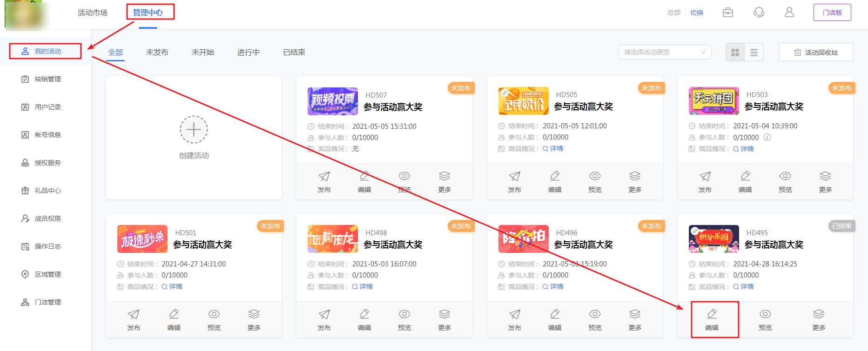This screenshot has height=351, width=868.
Task: Edit activity HD507
Action: click(364, 182)
